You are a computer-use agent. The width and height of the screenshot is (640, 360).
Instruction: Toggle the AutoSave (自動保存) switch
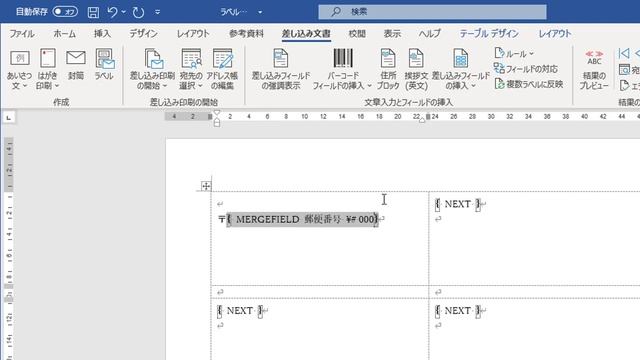pyautogui.click(x=65, y=12)
